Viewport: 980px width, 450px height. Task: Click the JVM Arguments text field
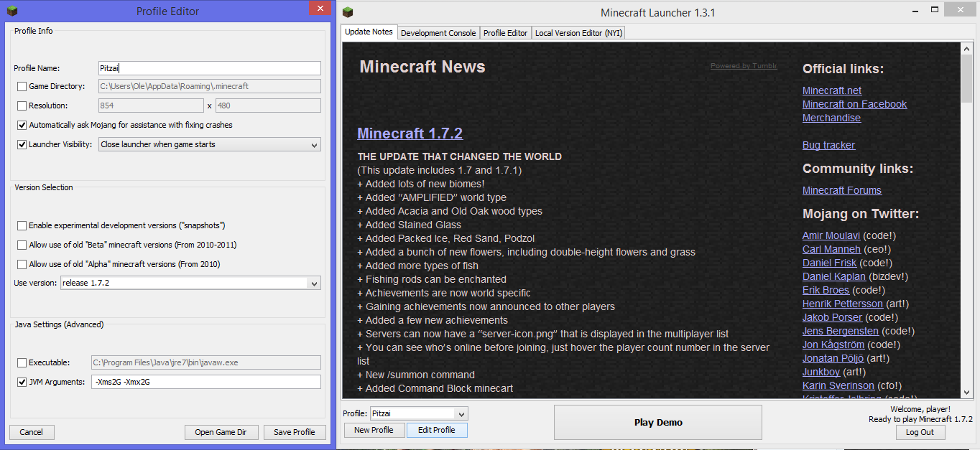[x=205, y=383]
